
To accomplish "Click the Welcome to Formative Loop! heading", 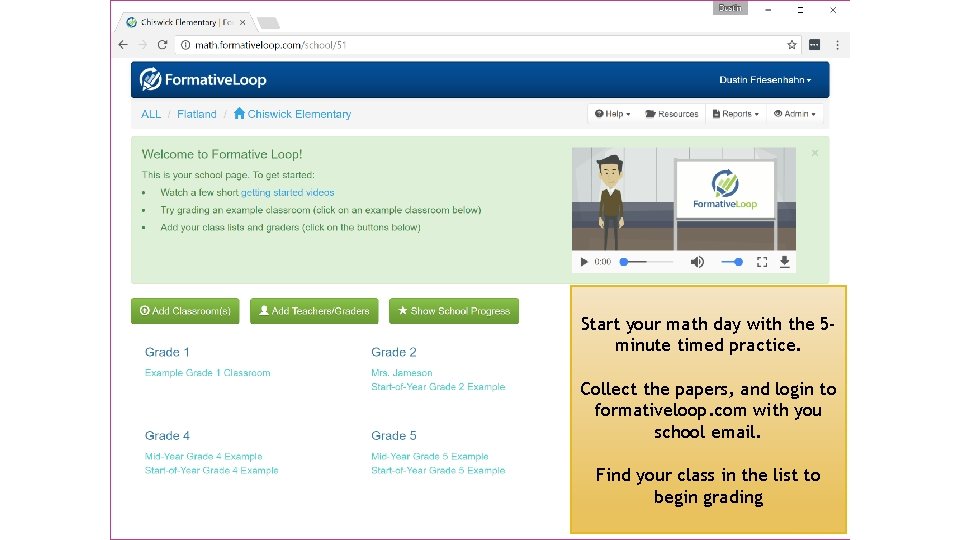I will [222, 154].
